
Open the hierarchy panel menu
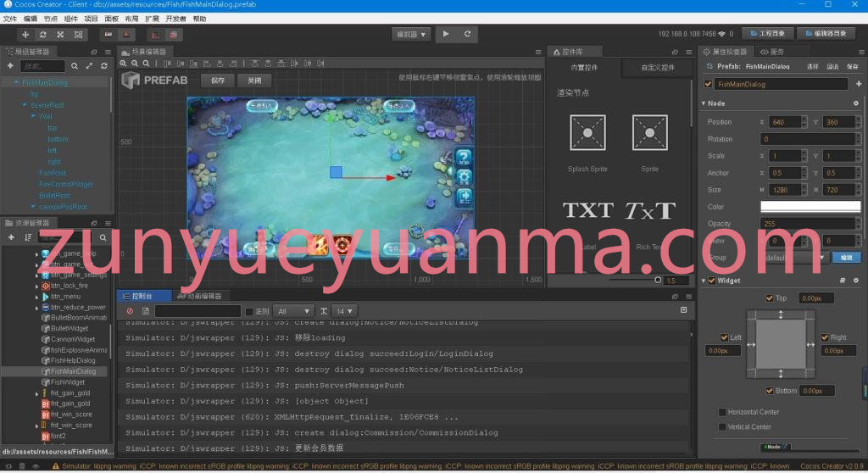click(x=108, y=52)
